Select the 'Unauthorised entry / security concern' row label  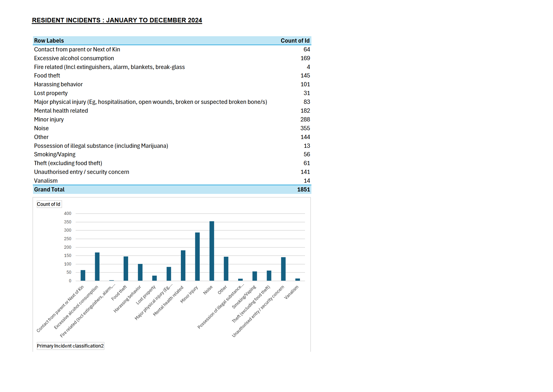(82, 172)
